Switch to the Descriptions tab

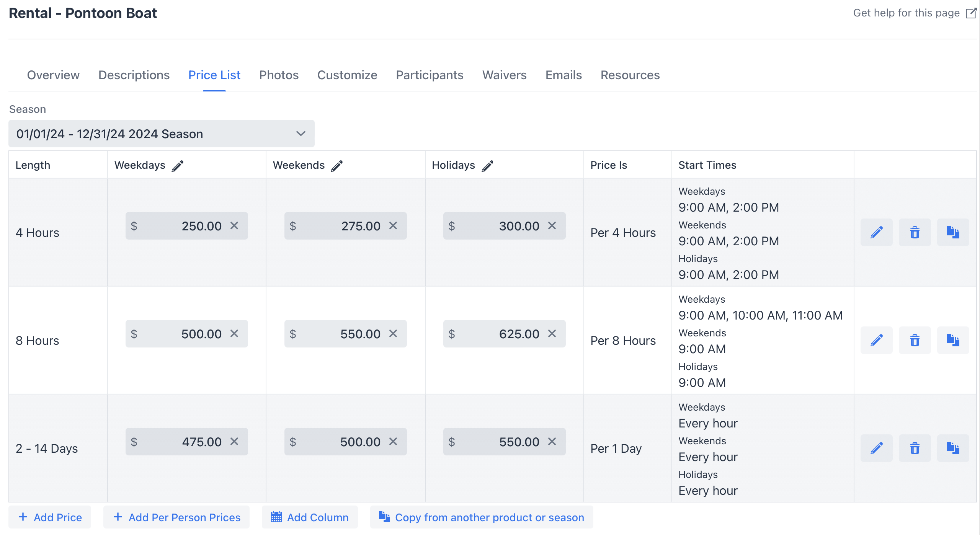[134, 75]
